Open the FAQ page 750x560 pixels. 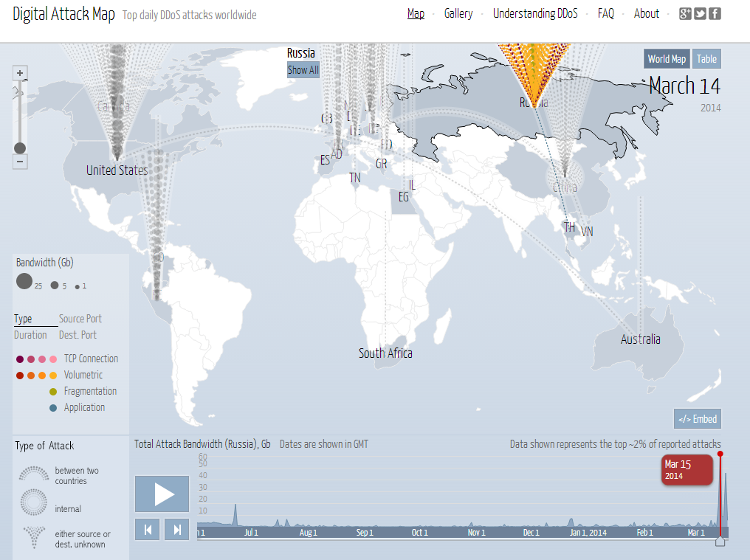tap(605, 14)
